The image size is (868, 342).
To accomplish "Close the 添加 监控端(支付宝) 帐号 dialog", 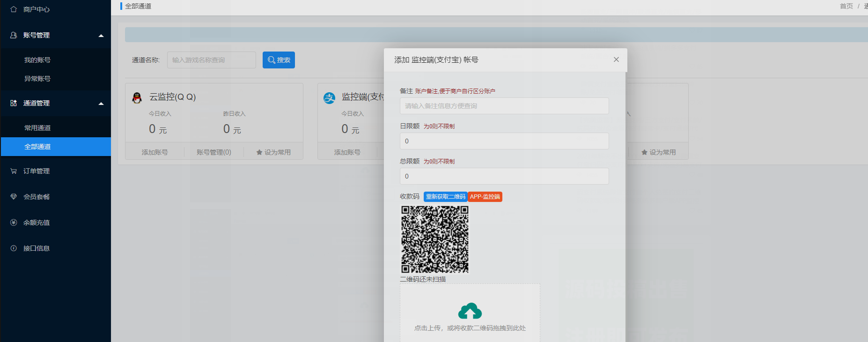I will pyautogui.click(x=616, y=59).
